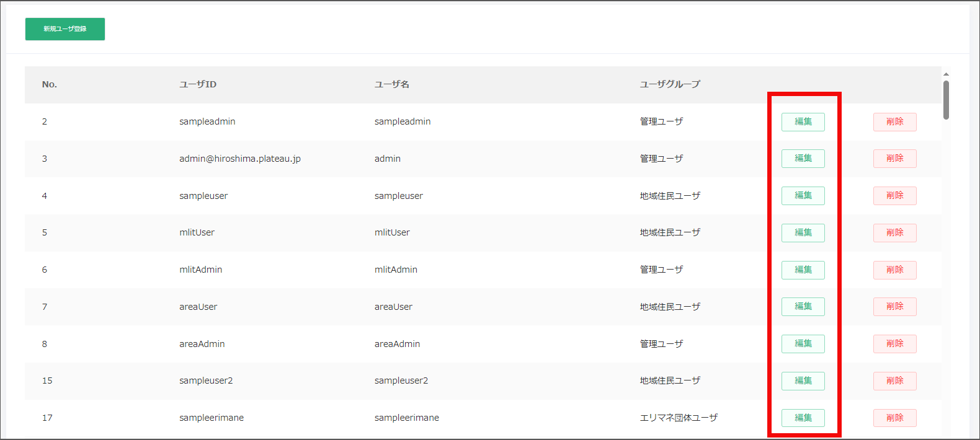This screenshot has width=980, height=440.
Task: Edit the sampleuser row No. 4
Action: (803, 196)
